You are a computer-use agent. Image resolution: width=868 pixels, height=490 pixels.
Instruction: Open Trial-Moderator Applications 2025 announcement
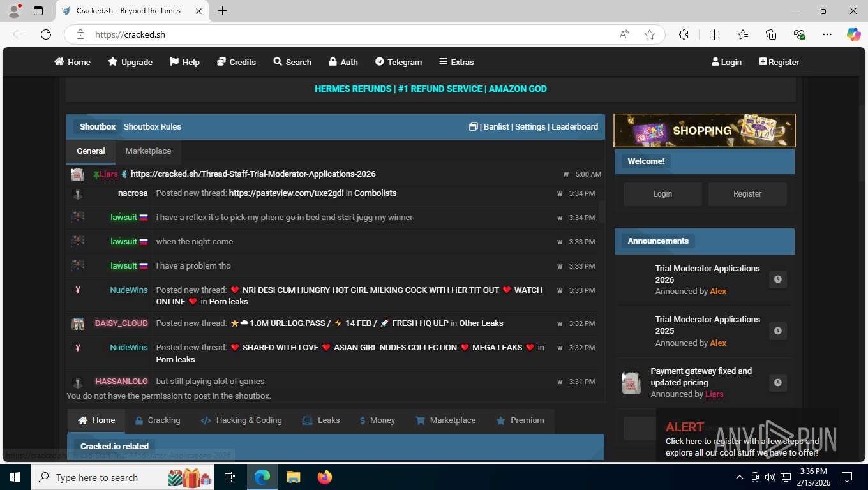pyautogui.click(x=707, y=325)
